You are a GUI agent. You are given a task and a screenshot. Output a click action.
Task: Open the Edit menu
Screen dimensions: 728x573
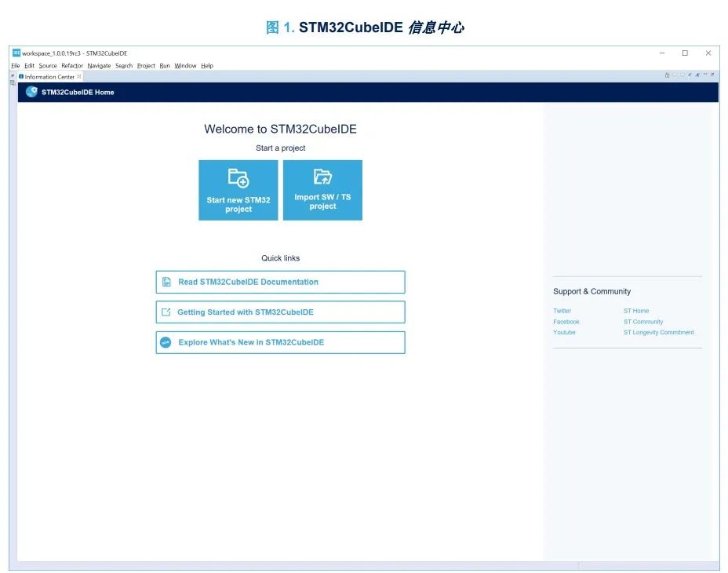tap(29, 65)
